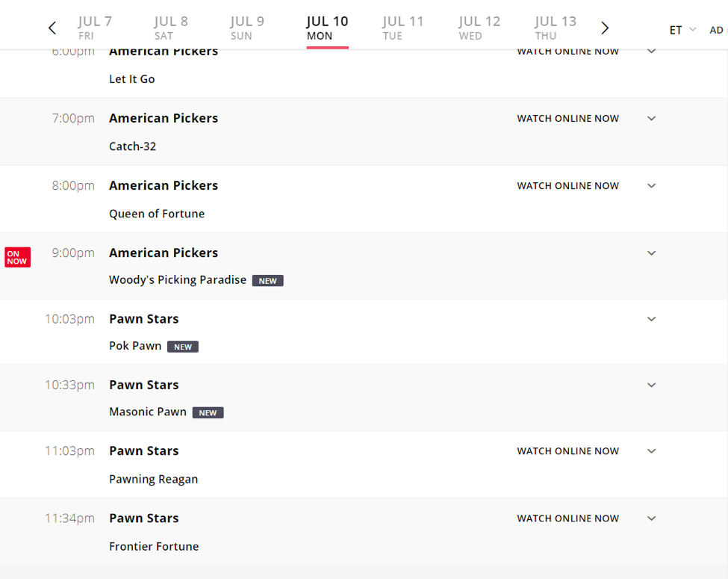The image size is (728, 579).
Task: Open Pawn Stars title at 10:03pm
Action: pos(144,319)
